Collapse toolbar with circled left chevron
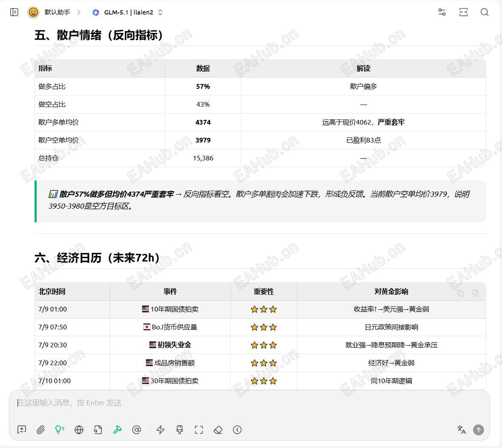Viewport: 502px width, 448px height. click(x=237, y=430)
